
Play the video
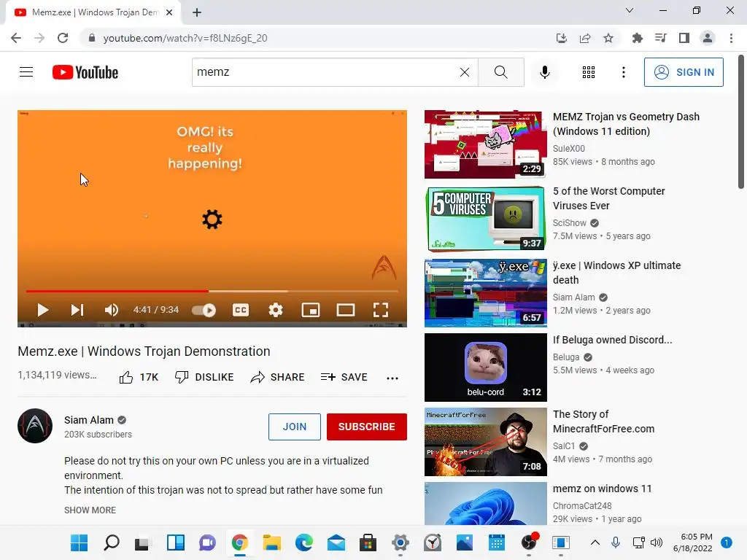(x=43, y=310)
